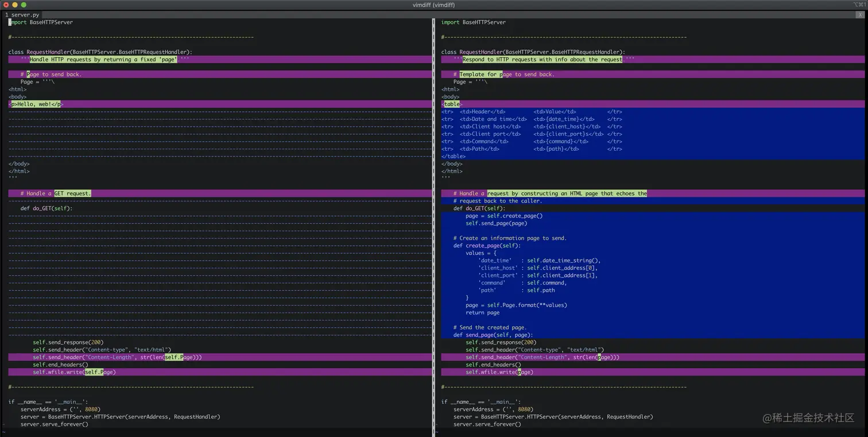The width and height of the screenshot is (868, 437).
Task: Place cursor on "'date_time' : self.date_time_string(),"
Action: click(540, 260)
